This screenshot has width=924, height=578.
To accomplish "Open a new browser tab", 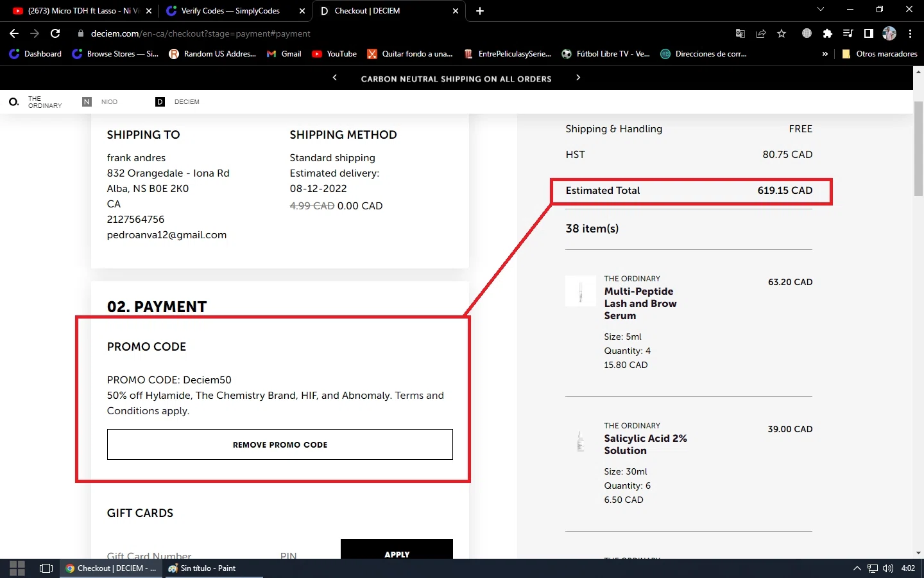I will [x=480, y=11].
